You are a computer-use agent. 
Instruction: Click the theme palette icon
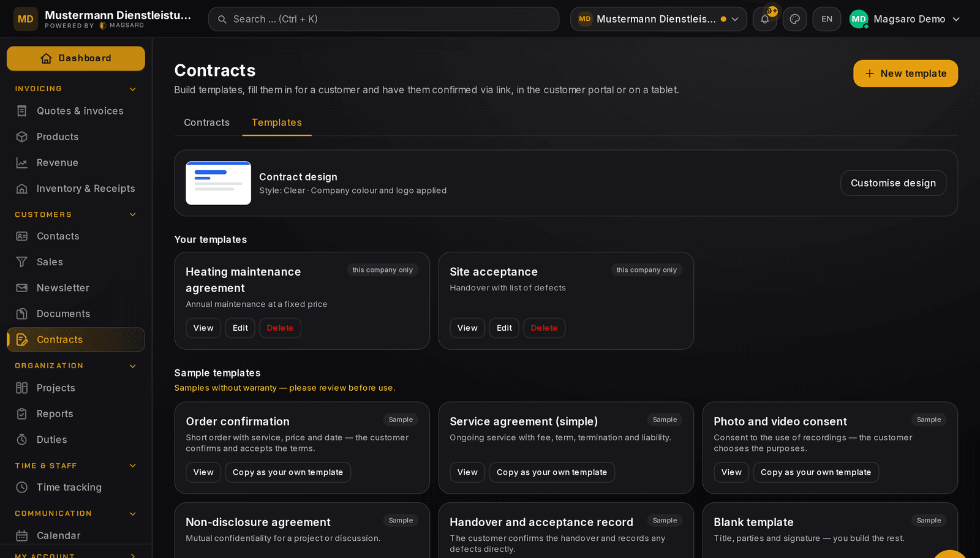pyautogui.click(x=795, y=19)
